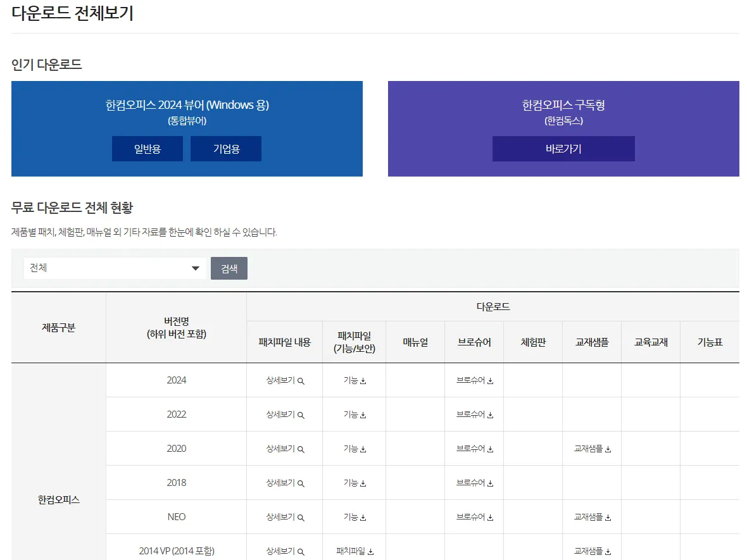This screenshot has width=747, height=560.
Task: Download the 2018 브로슈어 brochure
Action: pyautogui.click(x=474, y=482)
